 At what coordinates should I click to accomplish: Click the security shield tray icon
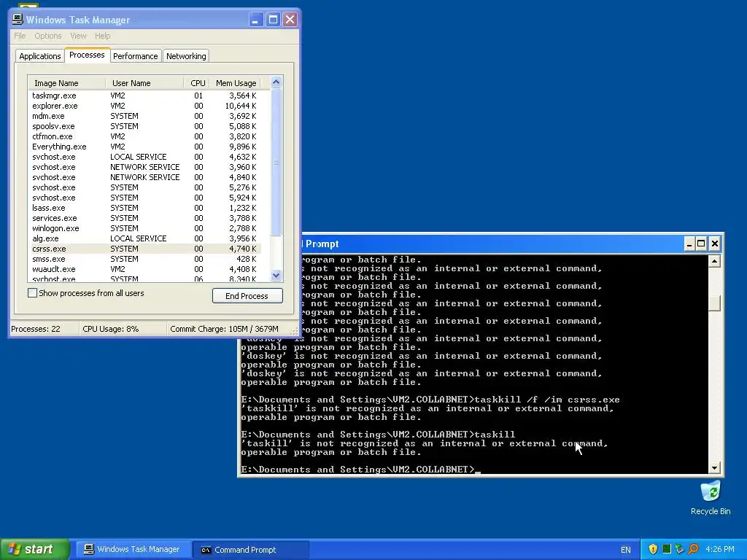pos(653,549)
